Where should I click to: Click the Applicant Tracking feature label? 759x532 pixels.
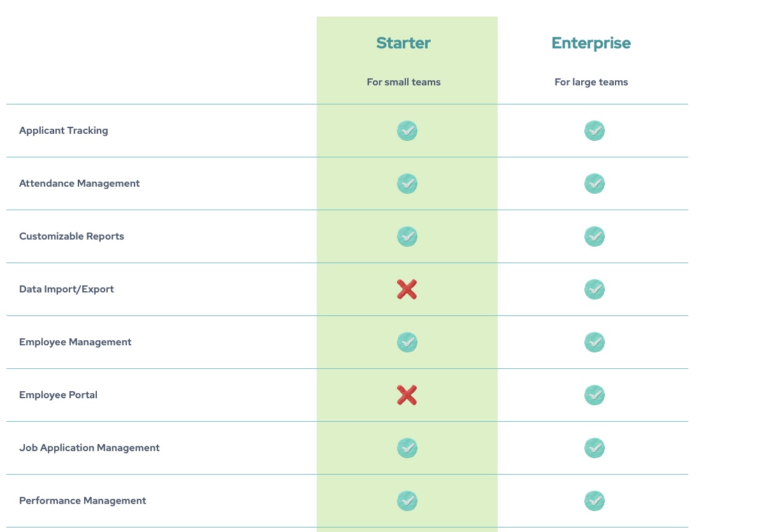(64, 131)
